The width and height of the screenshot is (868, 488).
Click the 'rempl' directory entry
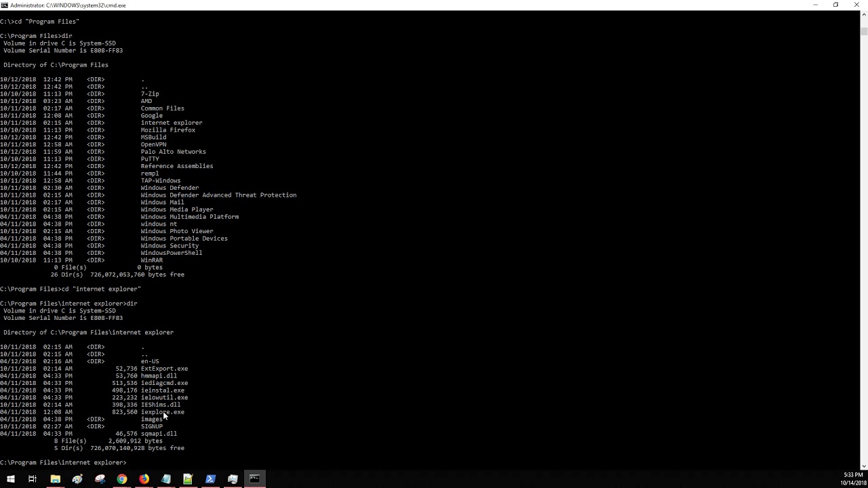(x=150, y=174)
